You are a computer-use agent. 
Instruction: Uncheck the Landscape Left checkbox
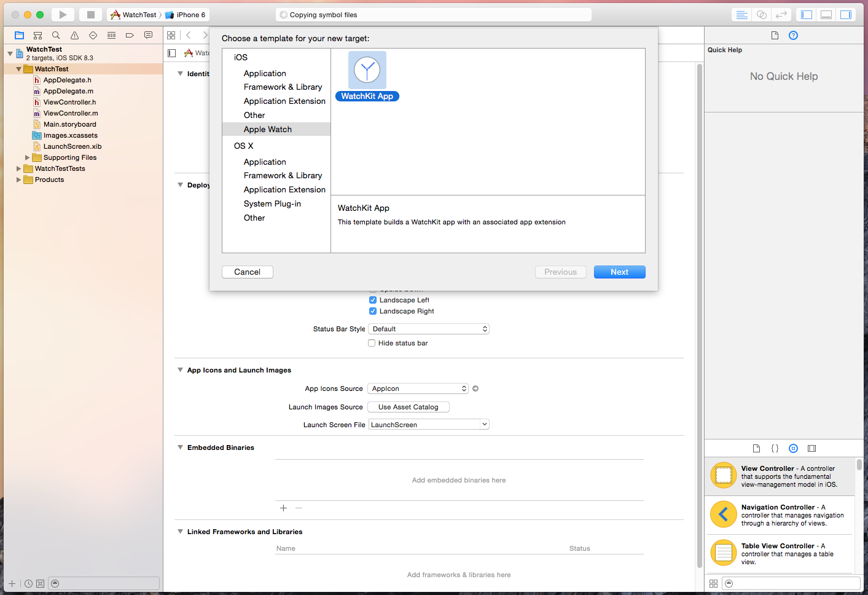[372, 300]
